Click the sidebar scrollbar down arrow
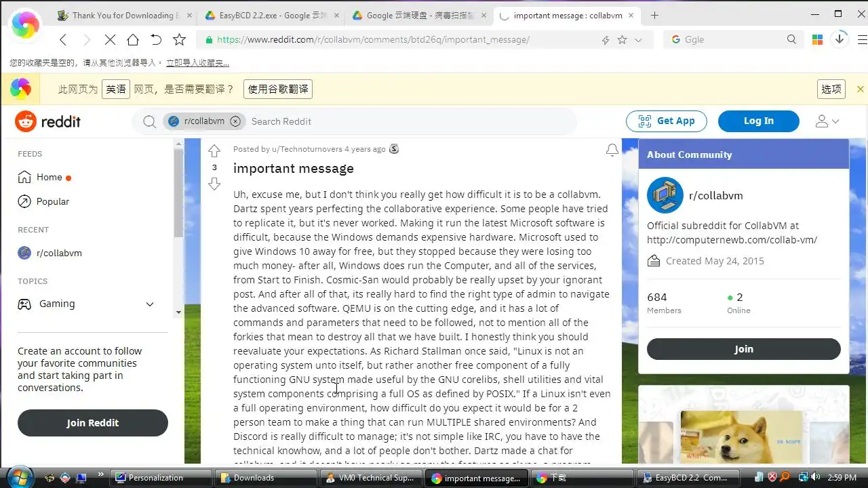This screenshot has height=488, width=868. pyautogui.click(x=179, y=312)
